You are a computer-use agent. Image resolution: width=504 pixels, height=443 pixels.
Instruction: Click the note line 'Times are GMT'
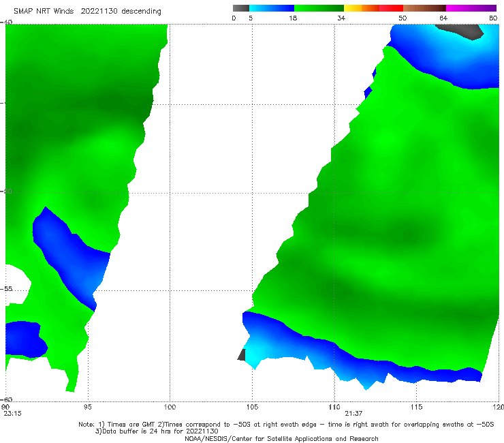131,425
